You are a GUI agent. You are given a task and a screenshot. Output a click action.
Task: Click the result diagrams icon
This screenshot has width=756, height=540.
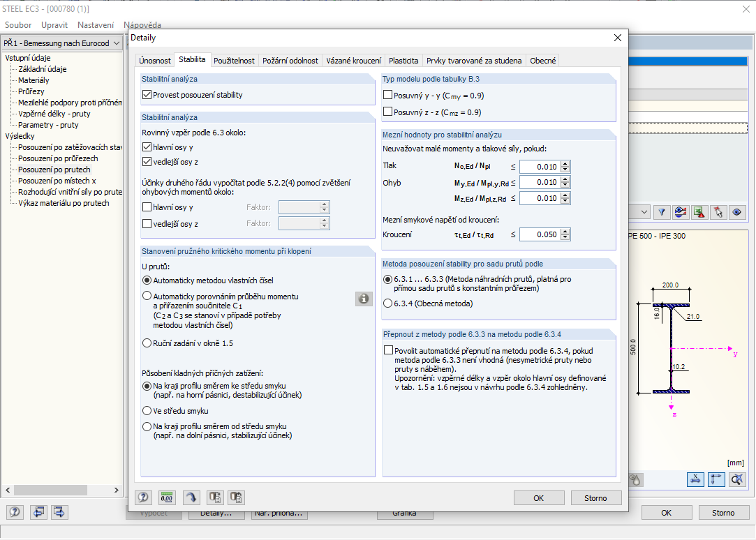click(x=681, y=212)
